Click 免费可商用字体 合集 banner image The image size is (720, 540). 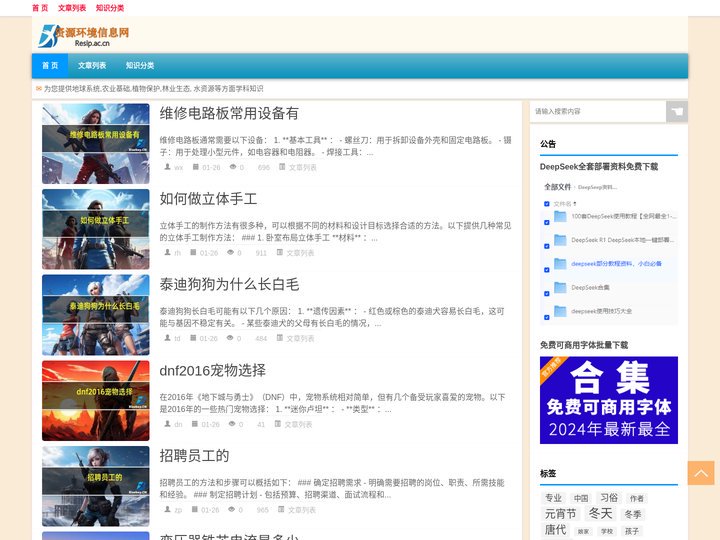[609, 400]
